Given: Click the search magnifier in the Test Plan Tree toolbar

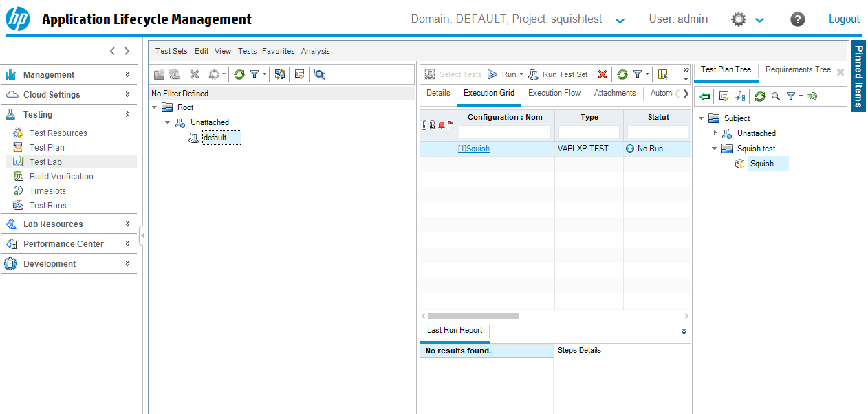Looking at the screenshot, I should (776, 96).
